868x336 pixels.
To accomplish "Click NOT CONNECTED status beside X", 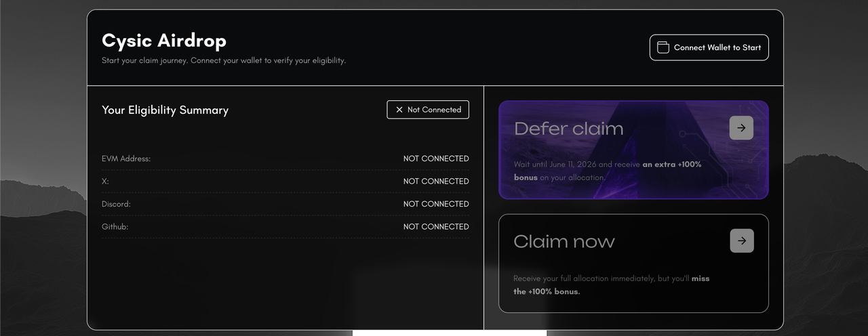I will (x=436, y=182).
